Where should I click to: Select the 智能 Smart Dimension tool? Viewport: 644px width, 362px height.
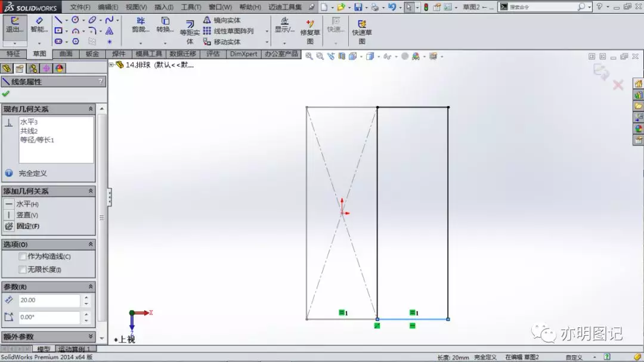(39, 24)
